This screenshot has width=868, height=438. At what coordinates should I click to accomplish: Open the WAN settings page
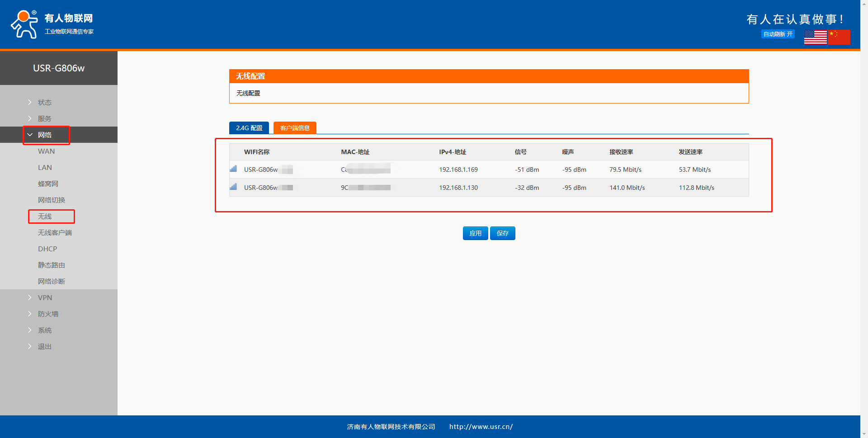pos(46,151)
